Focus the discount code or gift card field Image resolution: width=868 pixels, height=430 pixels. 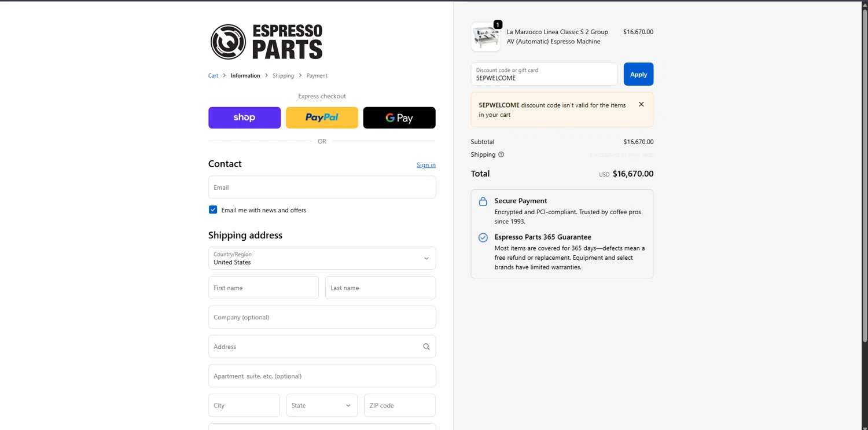tap(544, 74)
